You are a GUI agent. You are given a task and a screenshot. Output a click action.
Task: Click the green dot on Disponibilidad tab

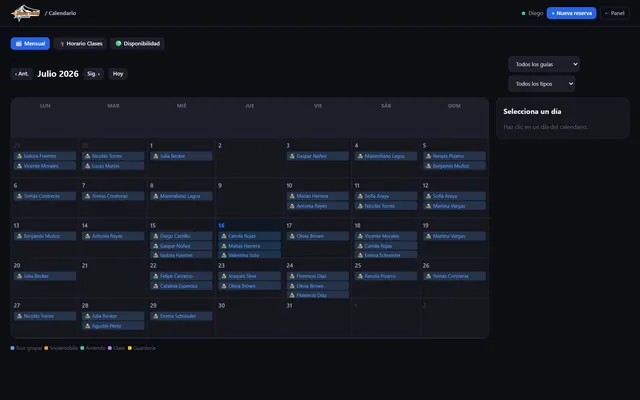pyautogui.click(x=118, y=43)
